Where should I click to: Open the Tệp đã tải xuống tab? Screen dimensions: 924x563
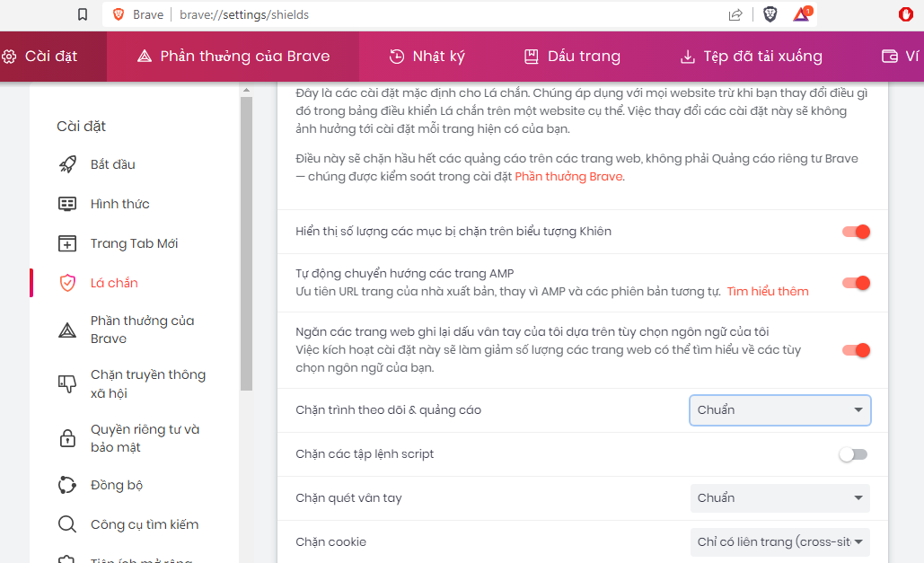[752, 57]
